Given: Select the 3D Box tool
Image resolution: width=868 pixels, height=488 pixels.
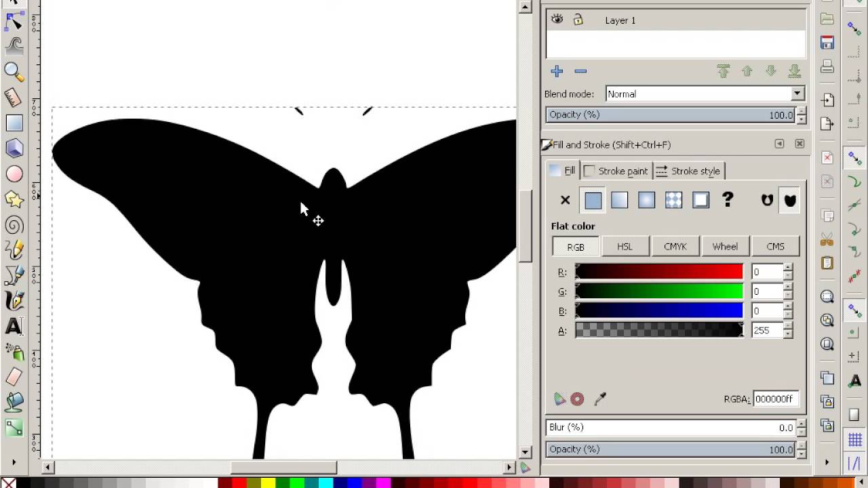Looking at the screenshot, I should [x=14, y=148].
